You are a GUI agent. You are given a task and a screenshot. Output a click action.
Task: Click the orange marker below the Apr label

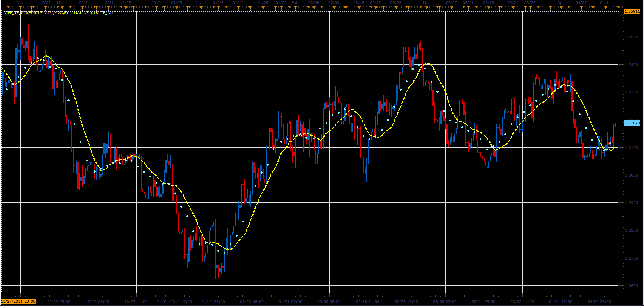click(561, 7)
